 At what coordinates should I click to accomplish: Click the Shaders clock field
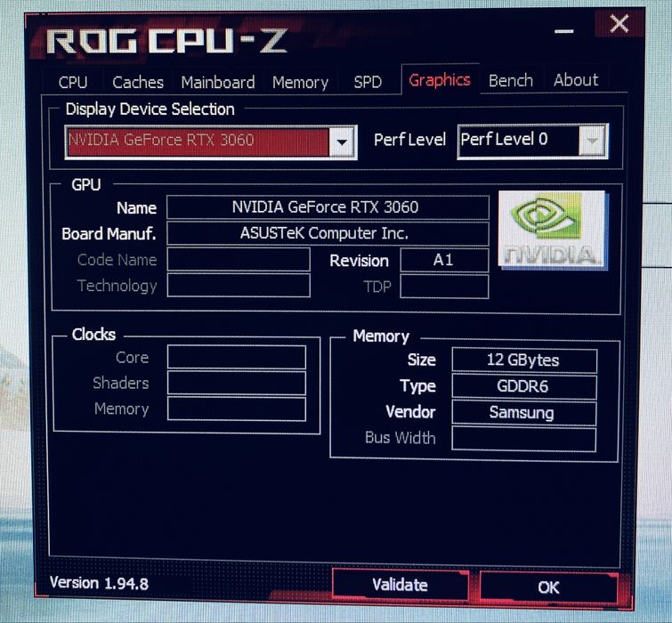coord(237,383)
